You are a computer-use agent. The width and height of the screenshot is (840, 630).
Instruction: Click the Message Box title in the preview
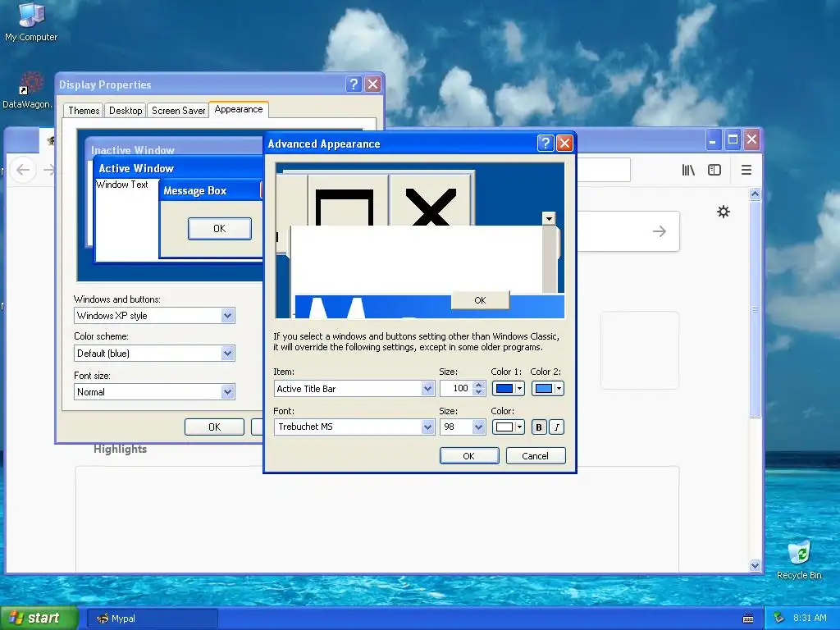(195, 190)
